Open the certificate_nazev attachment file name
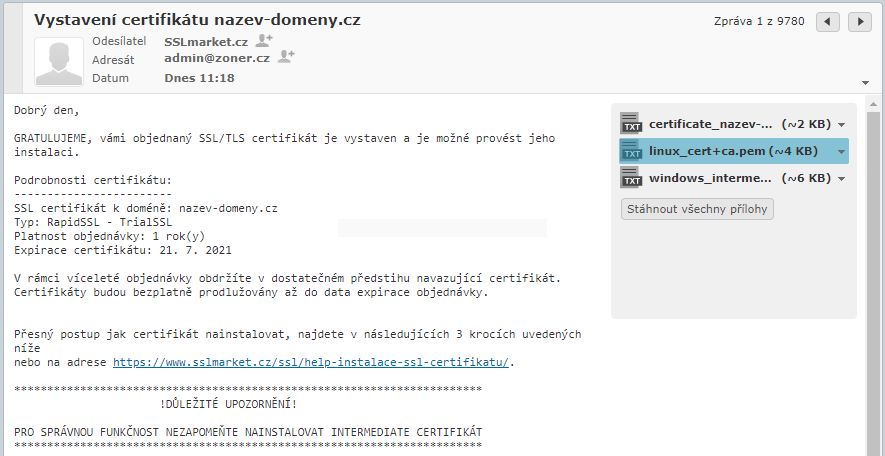 [711, 124]
